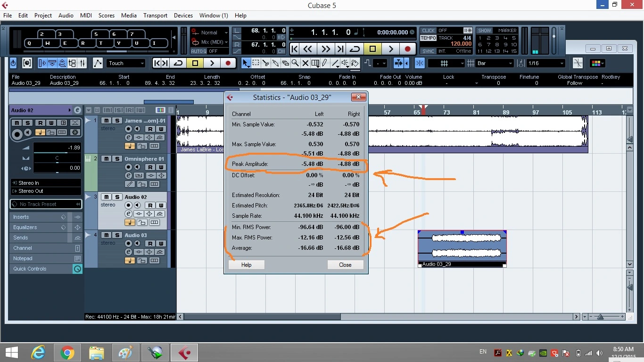Open the No Track Preset selector
Screen dimensions: 644x362
coord(46,204)
